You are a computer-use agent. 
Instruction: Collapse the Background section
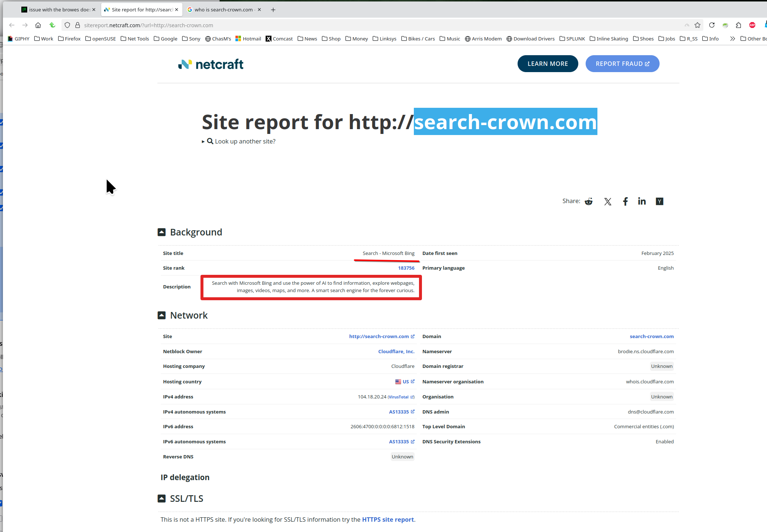tap(161, 232)
